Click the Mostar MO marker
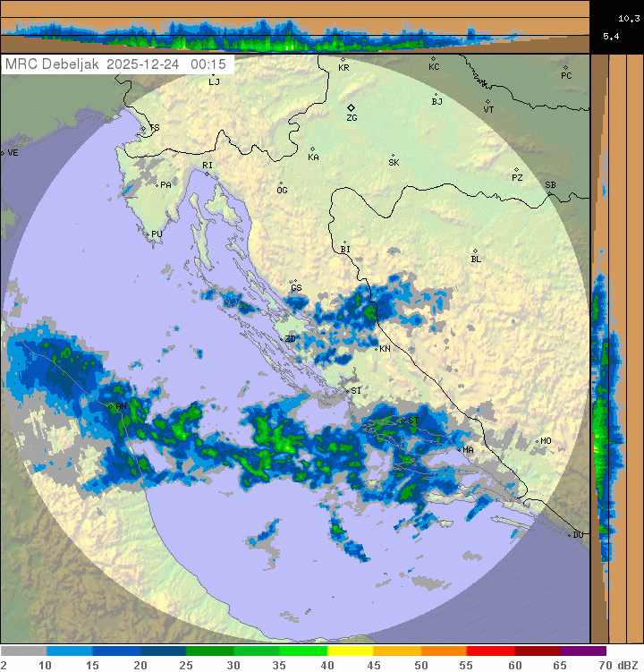The height and width of the screenshot is (672, 644). [537, 441]
